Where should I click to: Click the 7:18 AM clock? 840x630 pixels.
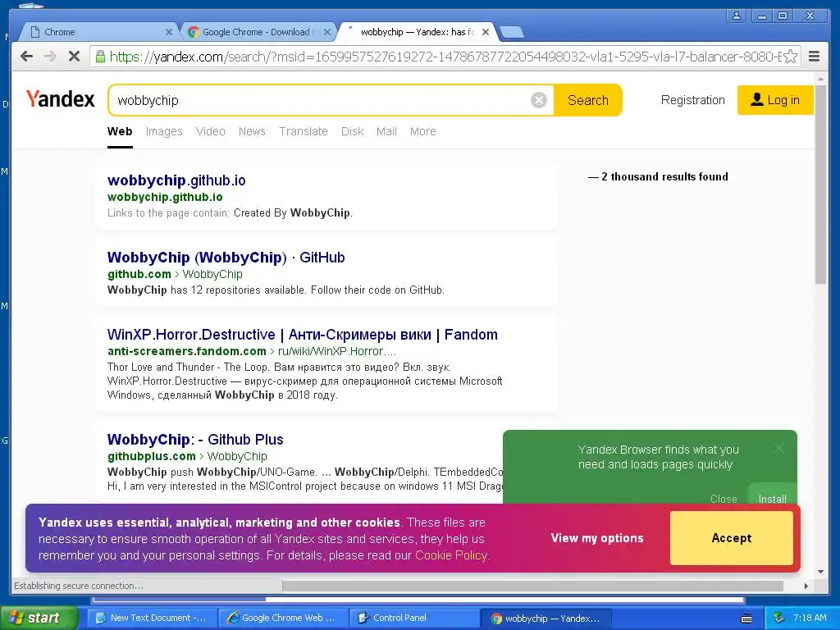(810, 619)
